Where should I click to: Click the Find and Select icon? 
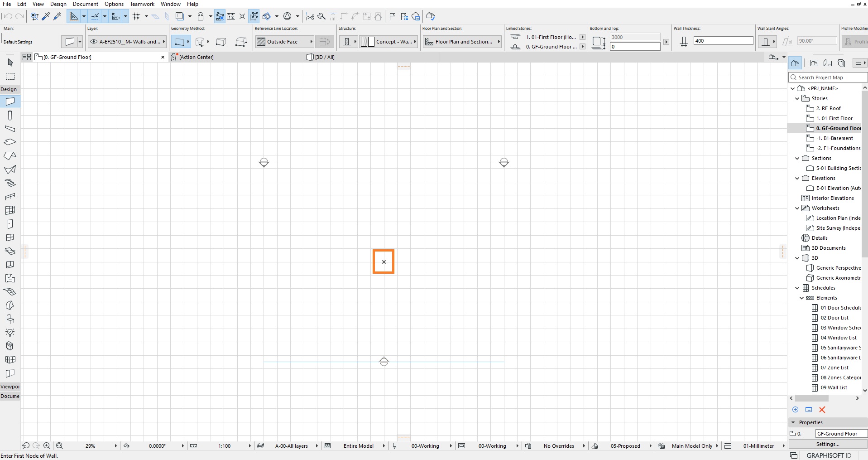click(34, 16)
